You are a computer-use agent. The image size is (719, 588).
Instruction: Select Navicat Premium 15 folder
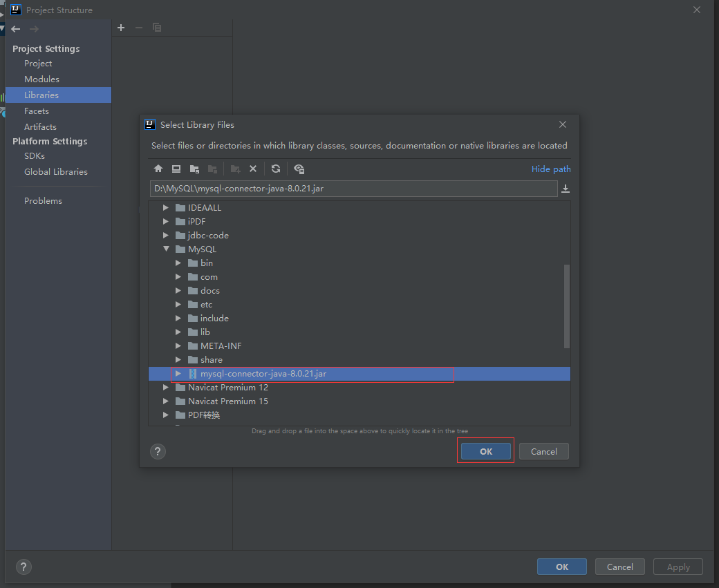[x=359, y=401]
